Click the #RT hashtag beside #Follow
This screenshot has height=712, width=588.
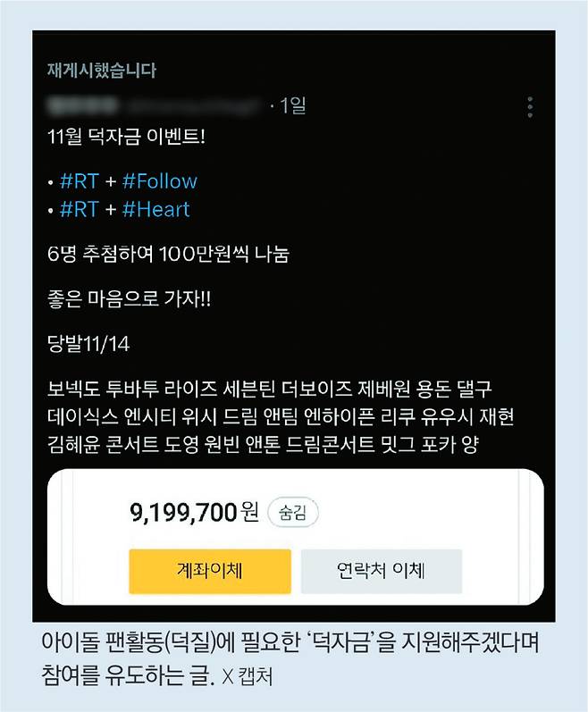pos(79,181)
